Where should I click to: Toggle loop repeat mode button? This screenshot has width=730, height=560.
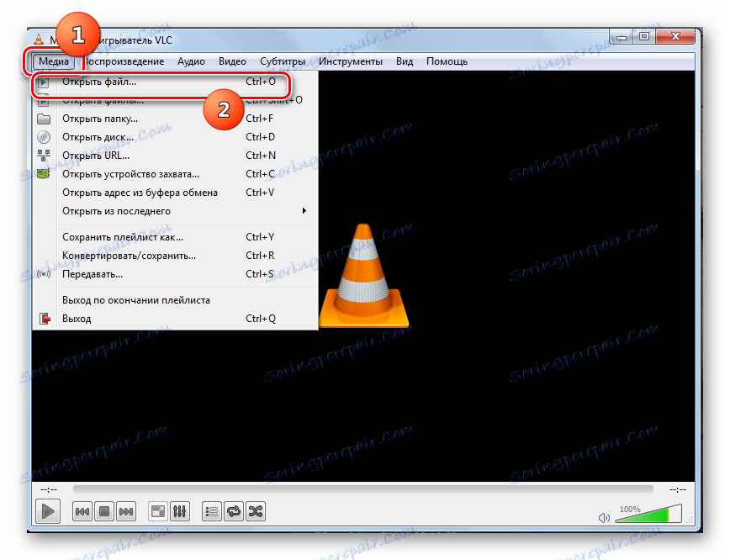[234, 512]
